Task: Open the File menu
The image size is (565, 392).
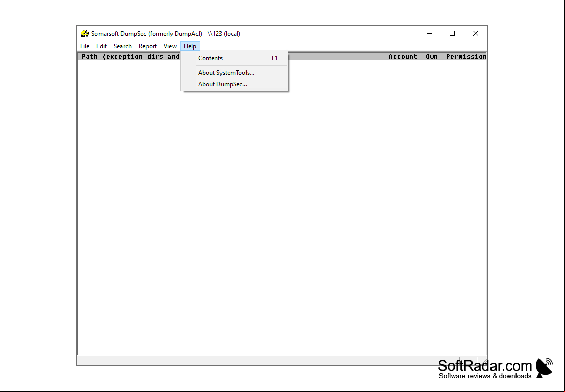Action: (x=85, y=46)
